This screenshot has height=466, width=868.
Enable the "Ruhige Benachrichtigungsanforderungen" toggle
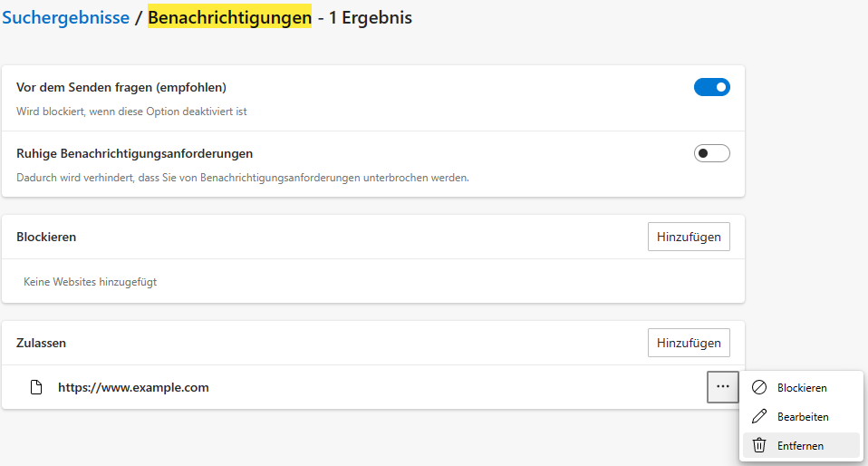coord(711,153)
